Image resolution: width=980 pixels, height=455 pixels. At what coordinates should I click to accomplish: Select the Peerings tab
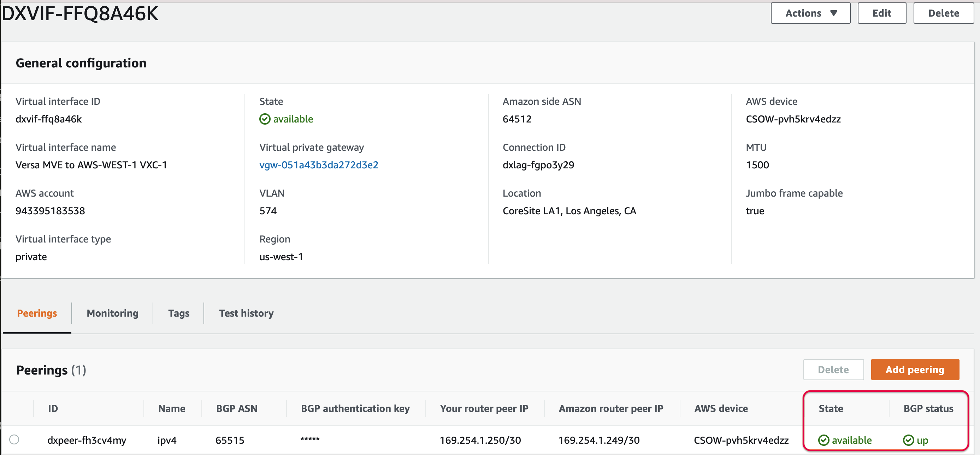36,313
